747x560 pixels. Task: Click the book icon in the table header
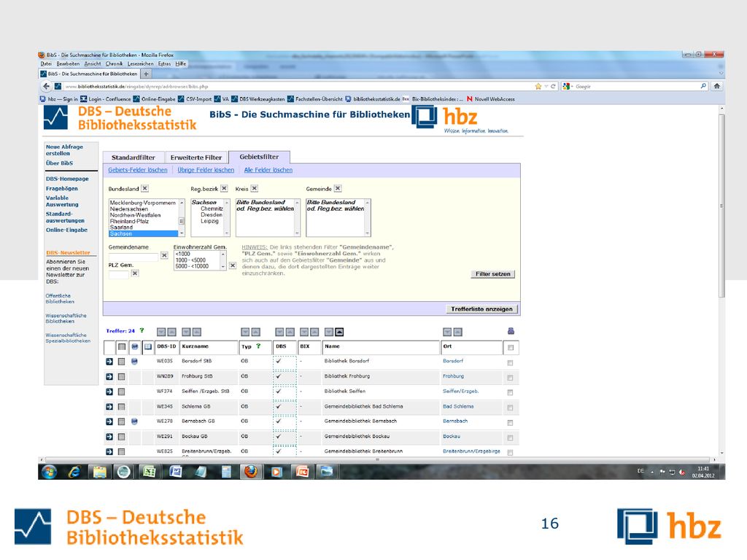148,346
